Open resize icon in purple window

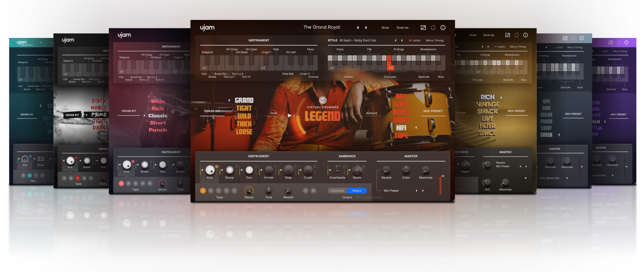click(x=610, y=43)
